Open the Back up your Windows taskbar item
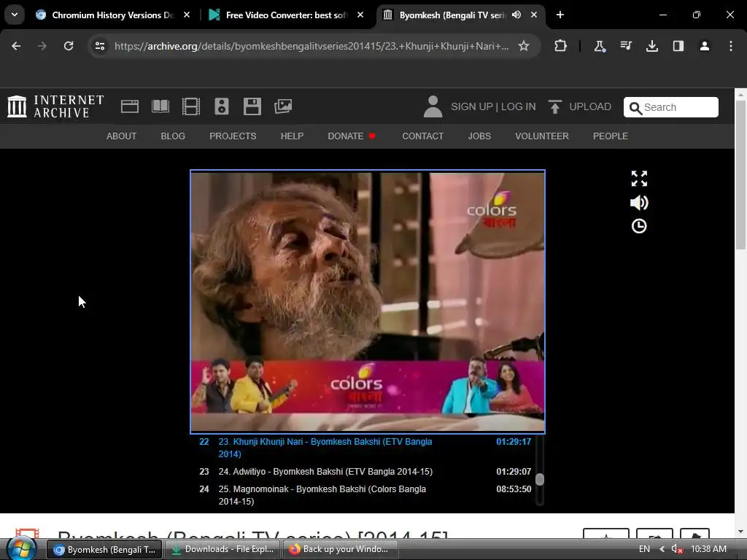This screenshot has height=560, width=747. [341, 550]
